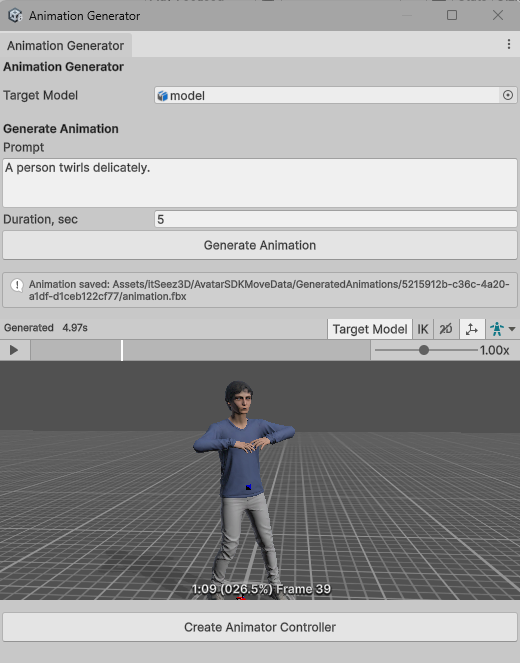
Task: Expand the avatar selection dropdown arrow
Action: [x=512, y=329]
